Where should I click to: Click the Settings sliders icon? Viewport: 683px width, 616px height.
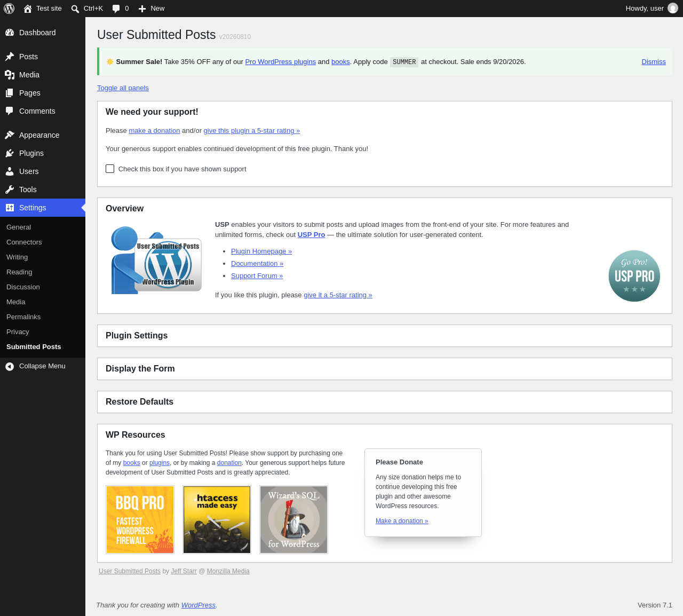[10, 208]
